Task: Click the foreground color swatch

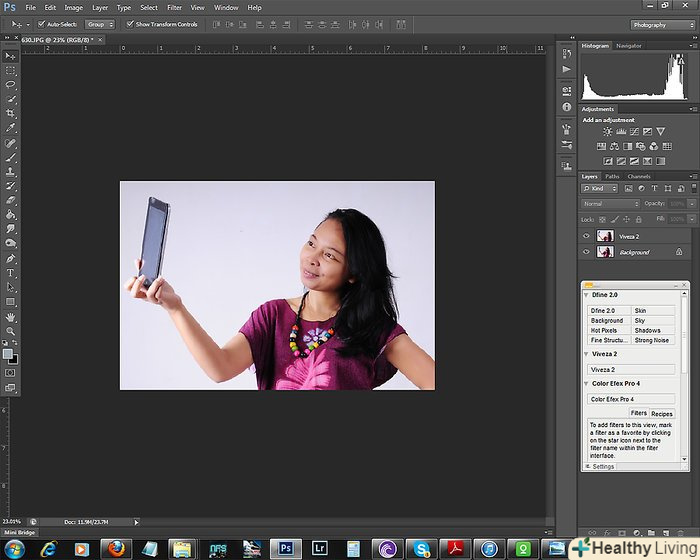Action: point(8,353)
